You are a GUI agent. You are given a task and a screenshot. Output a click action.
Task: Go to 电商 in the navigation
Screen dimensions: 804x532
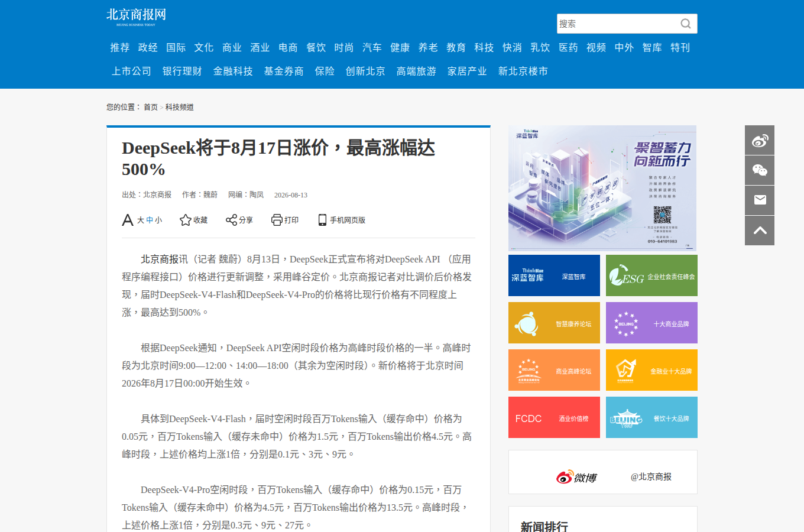click(288, 47)
